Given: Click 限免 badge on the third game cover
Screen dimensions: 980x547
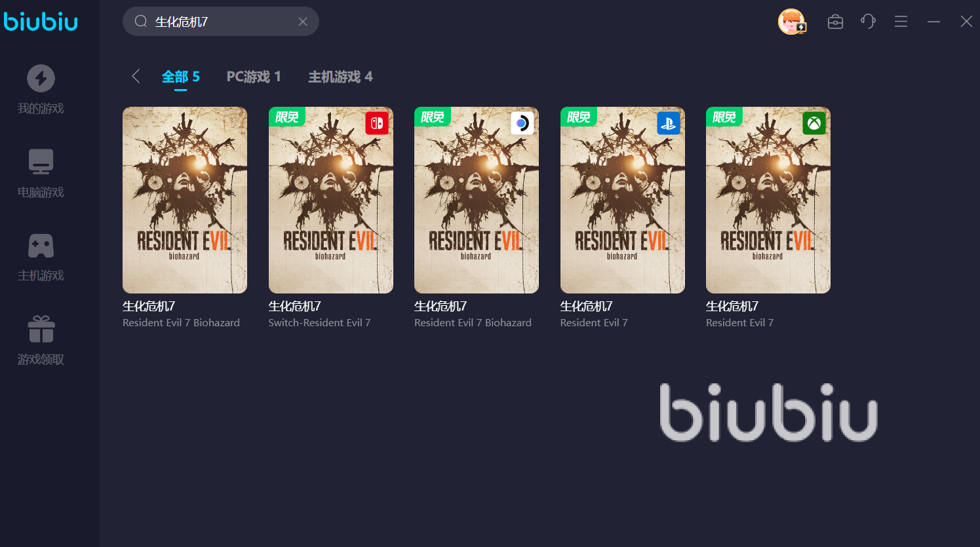Looking at the screenshot, I should pos(433,117).
